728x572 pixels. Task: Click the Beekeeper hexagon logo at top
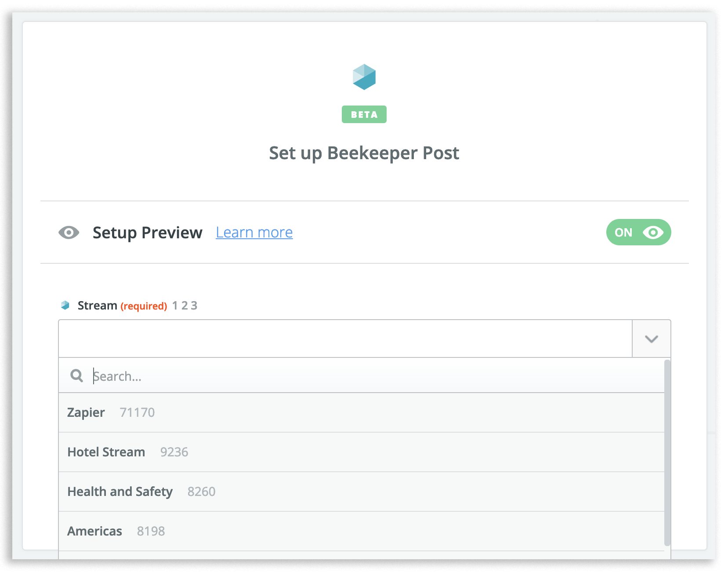tap(364, 77)
